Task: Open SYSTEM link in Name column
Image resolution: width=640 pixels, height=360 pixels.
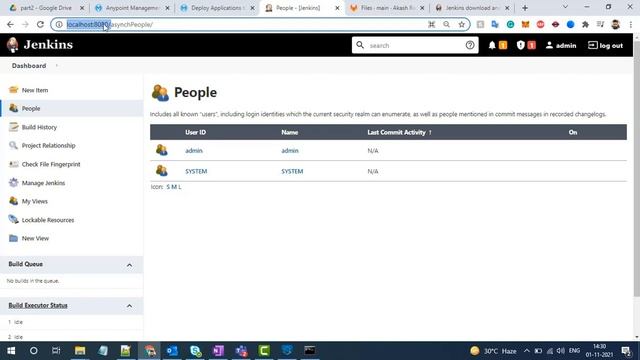Action: click(292, 171)
